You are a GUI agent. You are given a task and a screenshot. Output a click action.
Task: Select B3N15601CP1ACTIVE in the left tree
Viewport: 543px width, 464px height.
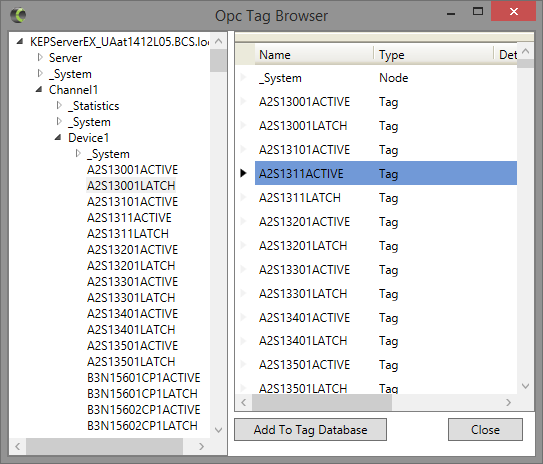coord(144,377)
